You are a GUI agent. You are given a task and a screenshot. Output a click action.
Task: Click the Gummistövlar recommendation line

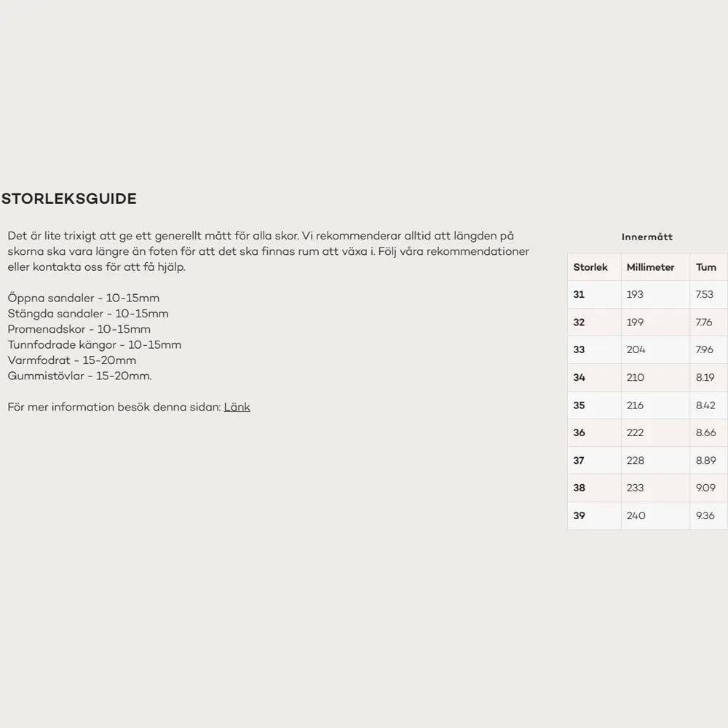(x=79, y=376)
